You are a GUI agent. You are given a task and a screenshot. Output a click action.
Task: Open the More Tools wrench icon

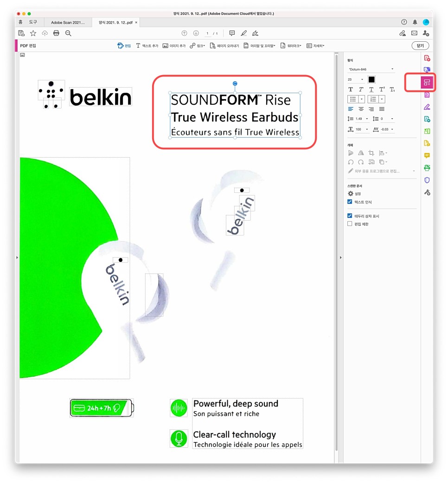point(427,192)
